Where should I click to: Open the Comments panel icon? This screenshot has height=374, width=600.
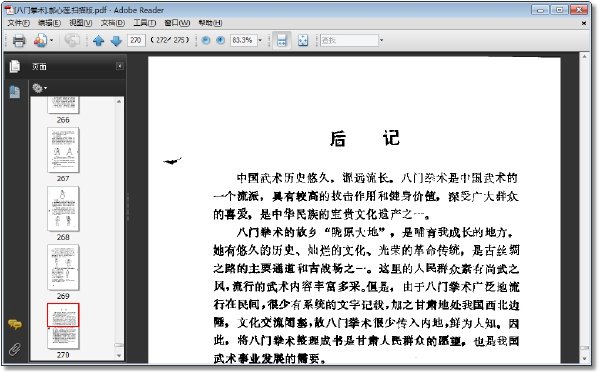click(15, 324)
